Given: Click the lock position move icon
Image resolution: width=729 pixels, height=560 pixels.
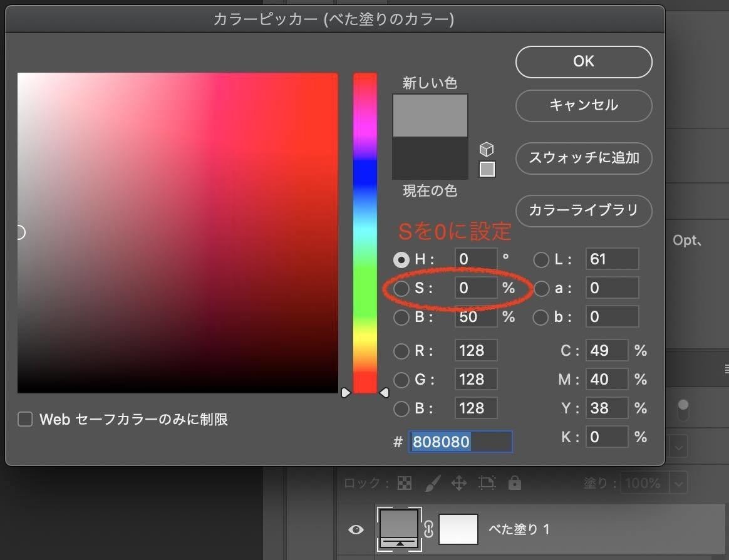Looking at the screenshot, I should pos(460,483).
